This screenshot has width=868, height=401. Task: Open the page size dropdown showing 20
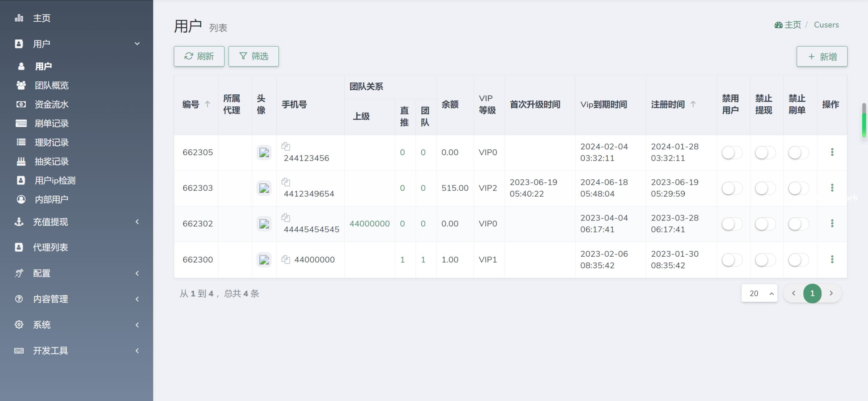coord(759,293)
